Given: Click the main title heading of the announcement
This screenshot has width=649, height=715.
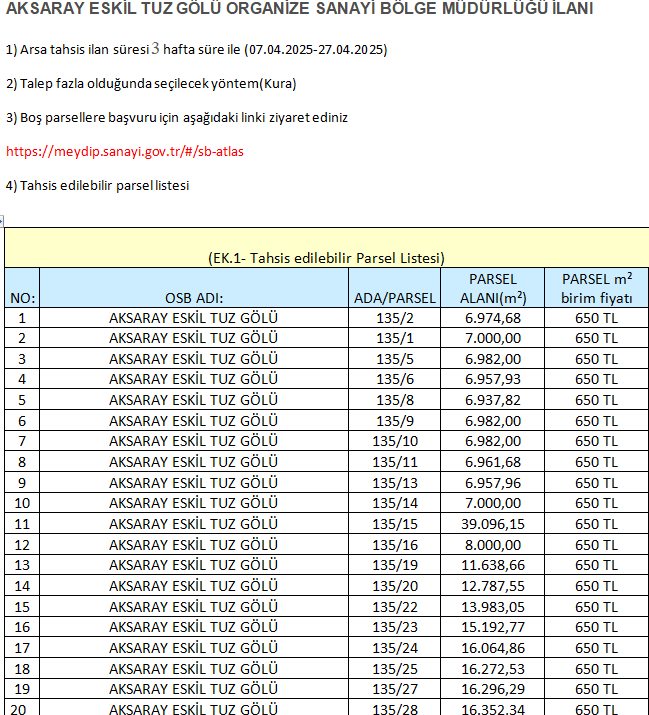Looking at the screenshot, I should coord(299,10).
